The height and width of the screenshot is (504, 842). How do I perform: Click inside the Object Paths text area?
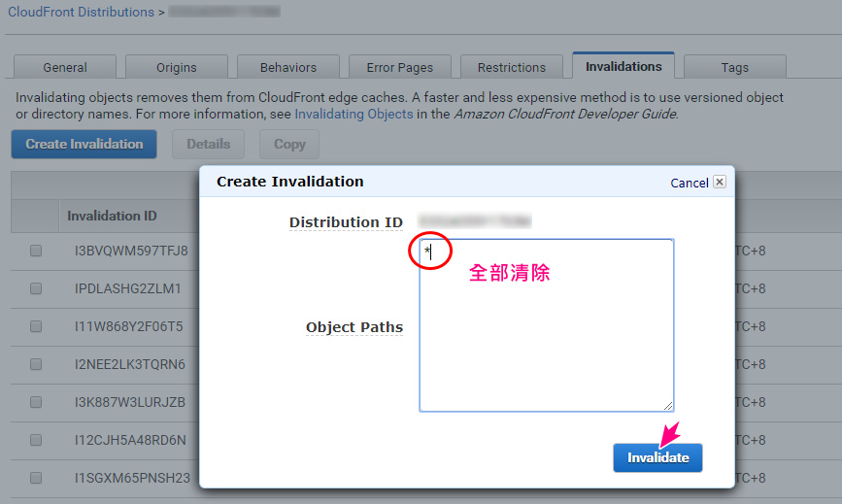point(547,325)
